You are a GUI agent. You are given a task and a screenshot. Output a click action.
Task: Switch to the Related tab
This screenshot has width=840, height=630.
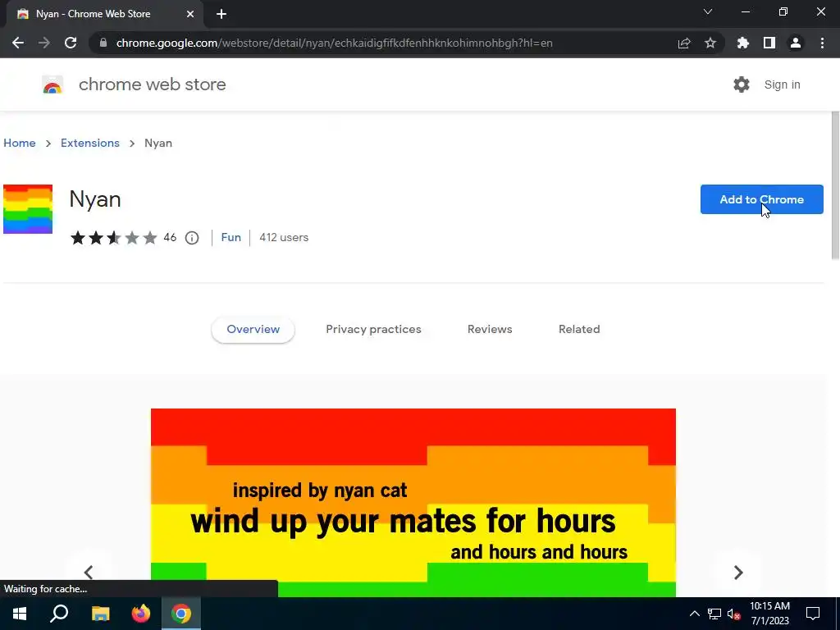click(579, 330)
